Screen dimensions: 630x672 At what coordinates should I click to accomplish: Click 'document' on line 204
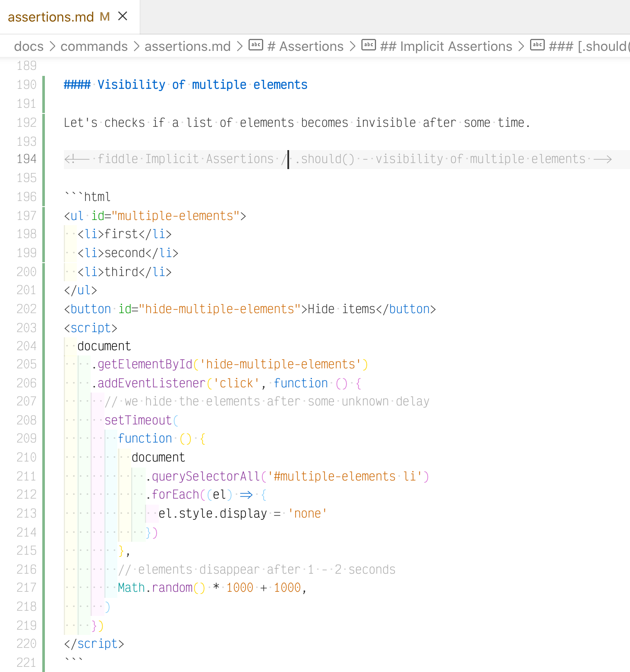(x=104, y=346)
